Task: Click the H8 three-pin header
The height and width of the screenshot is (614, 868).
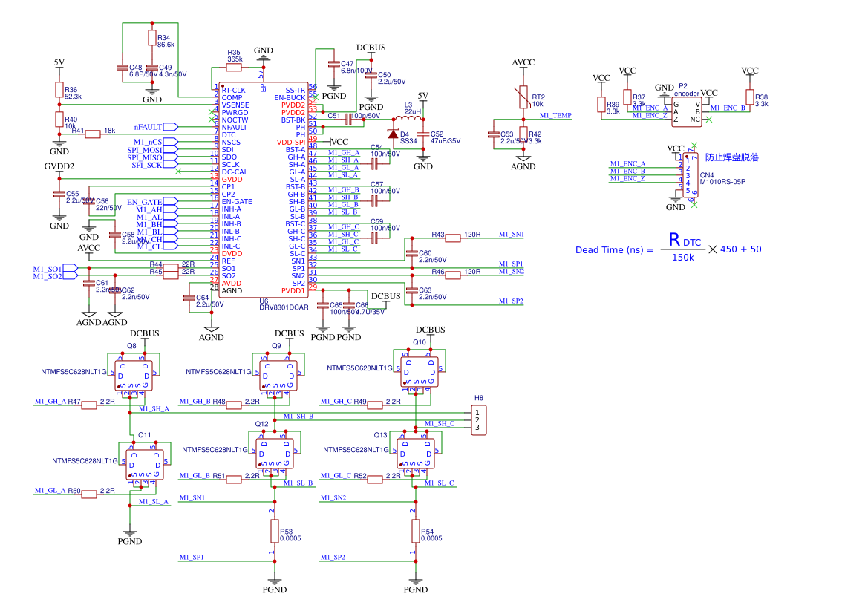Action: pyautogui.click(x=479, y=420)
